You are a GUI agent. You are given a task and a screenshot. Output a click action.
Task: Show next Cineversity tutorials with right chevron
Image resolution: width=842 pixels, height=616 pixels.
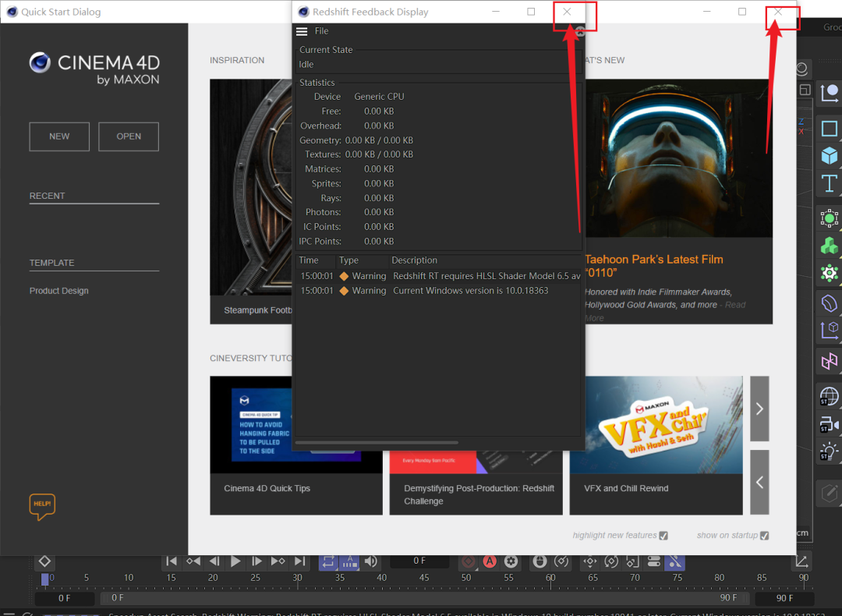coord(759,409)
